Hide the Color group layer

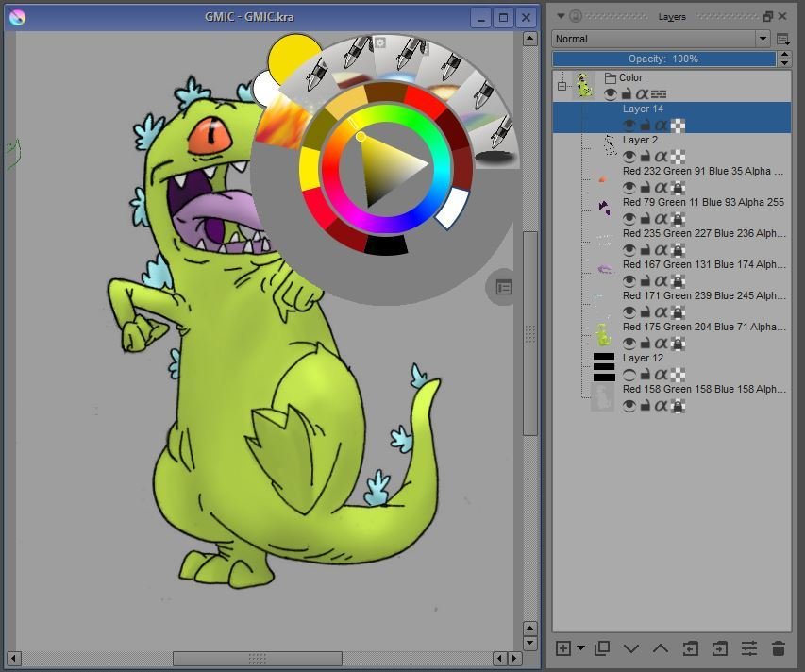pyautogui.click(x=611, y=94)
